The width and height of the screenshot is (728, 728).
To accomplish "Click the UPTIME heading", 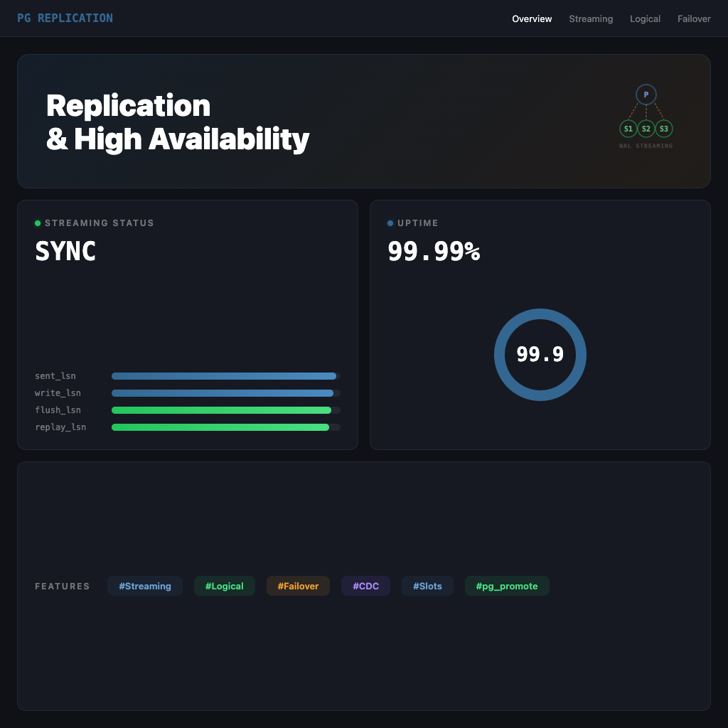I will click(418, 223).
